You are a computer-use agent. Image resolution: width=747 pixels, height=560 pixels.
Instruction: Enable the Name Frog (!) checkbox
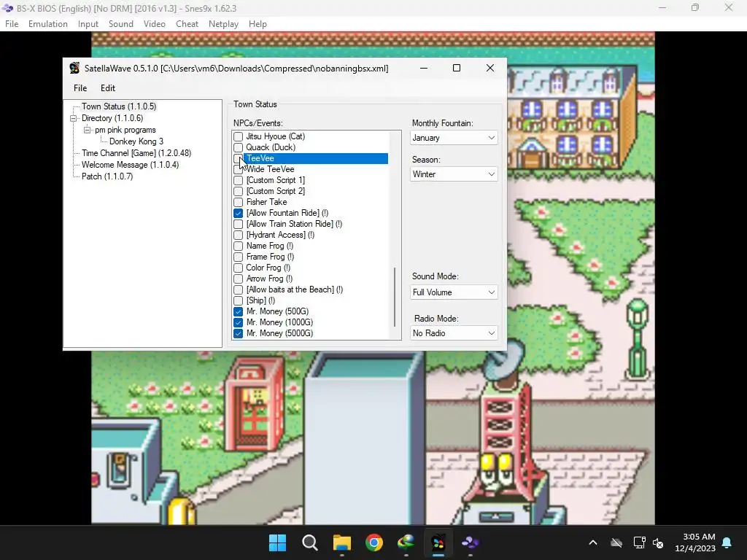click(239, 246)
